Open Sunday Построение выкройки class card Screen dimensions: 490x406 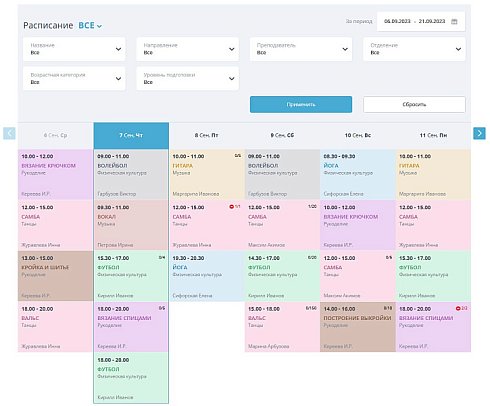coord(358,327)
